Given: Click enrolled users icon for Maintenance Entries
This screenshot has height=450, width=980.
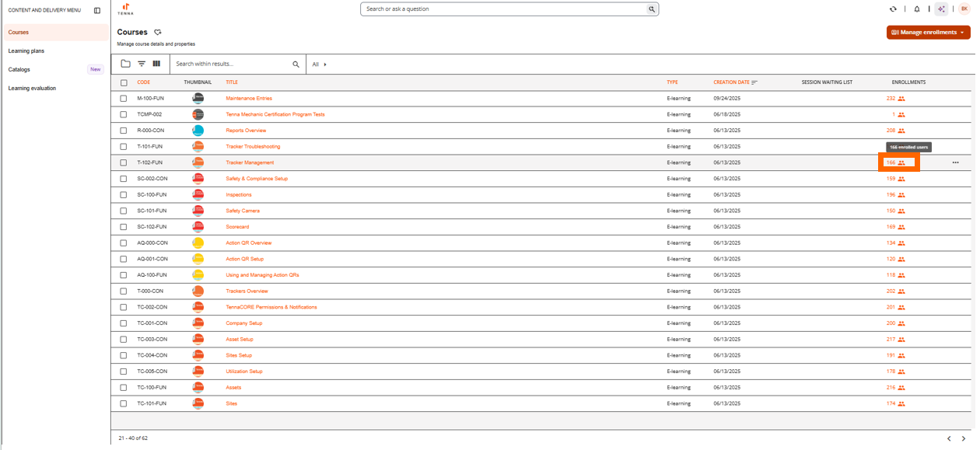Looking at the screenshot, I should pyautogui.click(x=901, y=99).
